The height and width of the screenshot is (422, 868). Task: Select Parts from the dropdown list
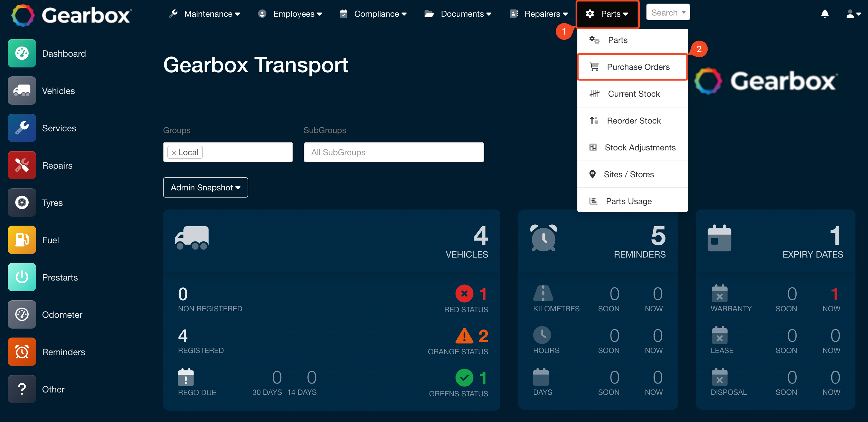coord(632,40)
